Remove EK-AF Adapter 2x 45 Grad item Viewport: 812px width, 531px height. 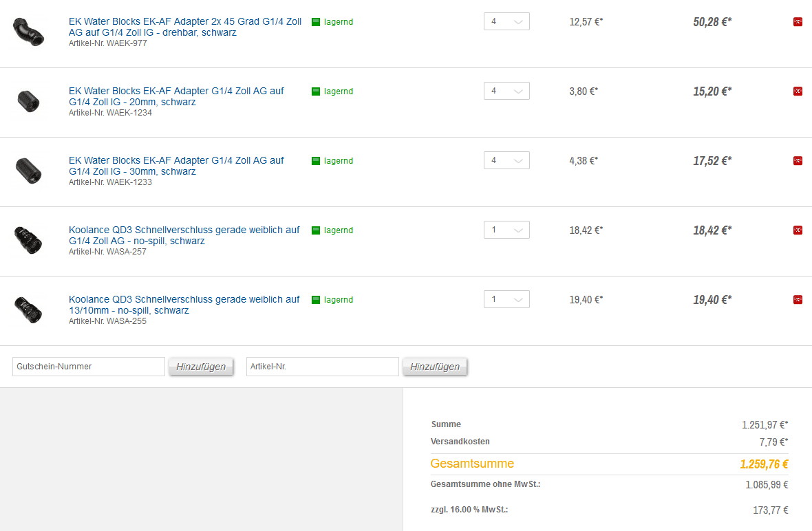[798, 22]
